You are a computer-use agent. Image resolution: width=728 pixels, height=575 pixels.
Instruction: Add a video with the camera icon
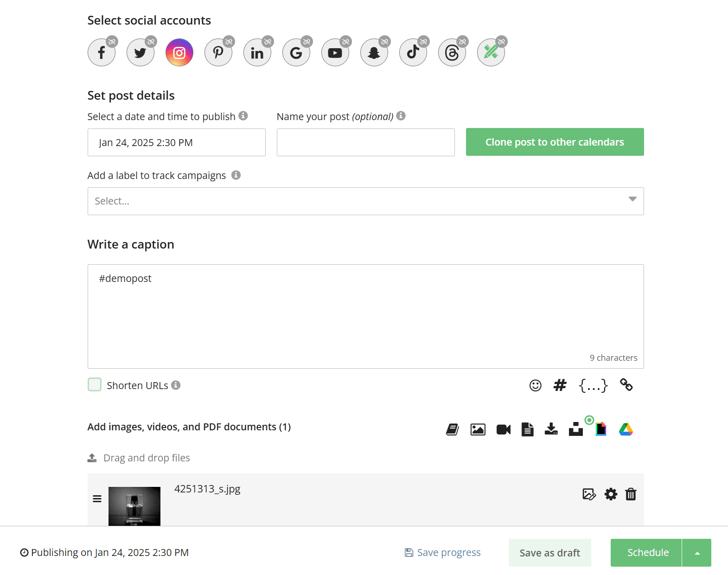tap(504, 430)
